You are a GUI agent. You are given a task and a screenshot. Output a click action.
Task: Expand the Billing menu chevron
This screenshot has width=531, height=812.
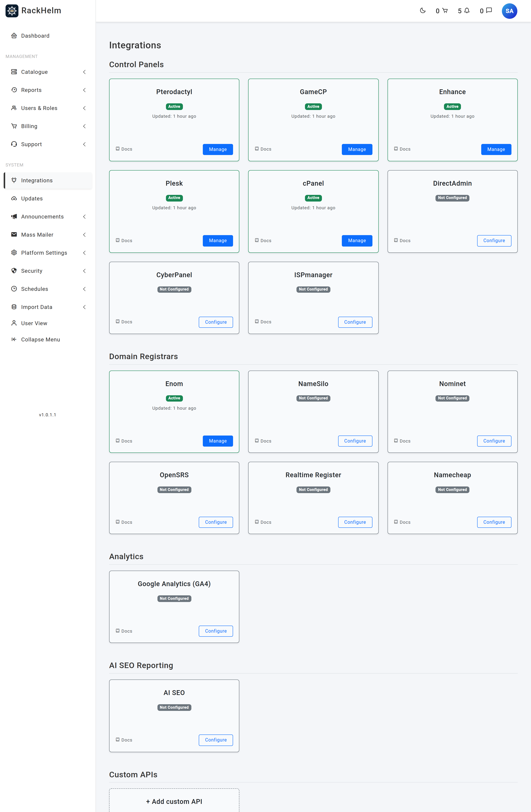click(x=84, y=126)
